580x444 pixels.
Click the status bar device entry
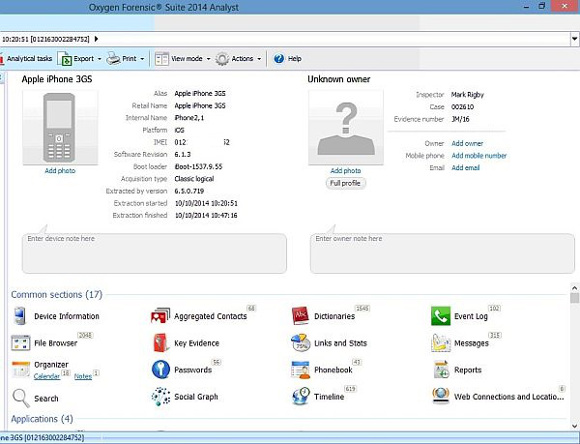[42, 438]
